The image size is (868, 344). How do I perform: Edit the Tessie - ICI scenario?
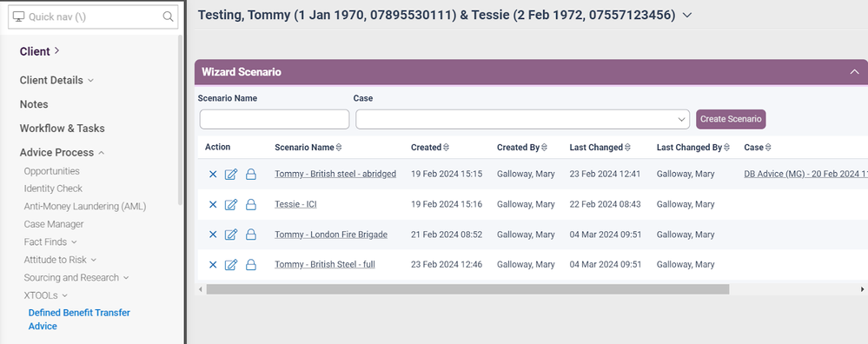[231, 205]
